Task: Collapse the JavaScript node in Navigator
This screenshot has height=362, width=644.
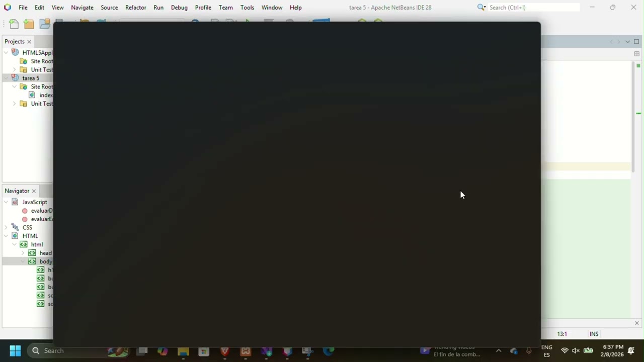Action: pyautogui.click(x=6, y=202)
